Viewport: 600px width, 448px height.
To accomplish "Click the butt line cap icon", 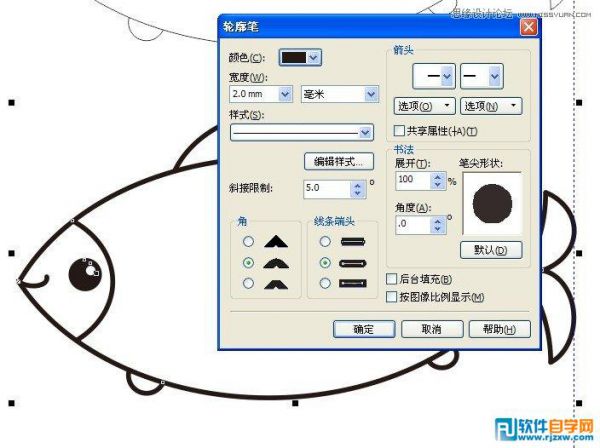I will [x=353, y=242].
